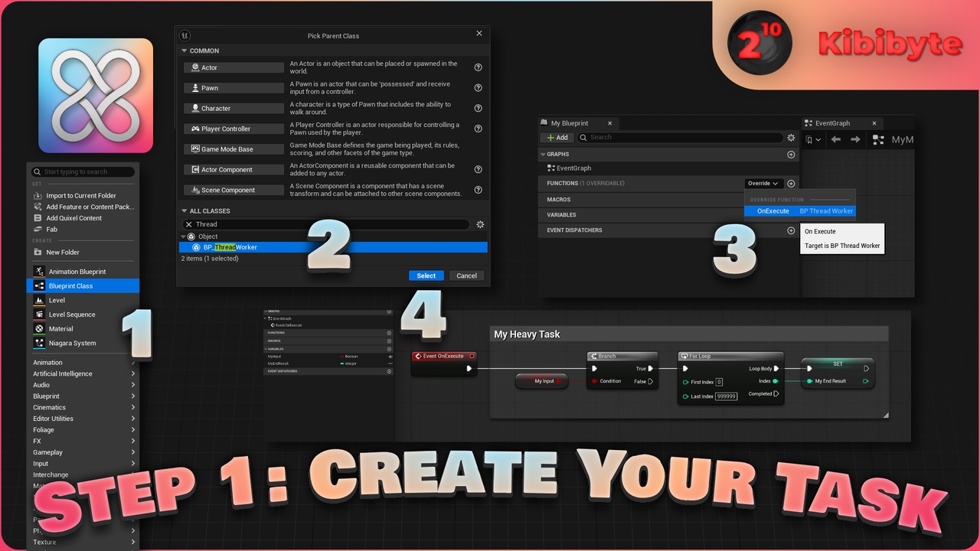This screenshot has width=980, height=551.
Task: Clear the Thread class search text
Action: [189, 224]
